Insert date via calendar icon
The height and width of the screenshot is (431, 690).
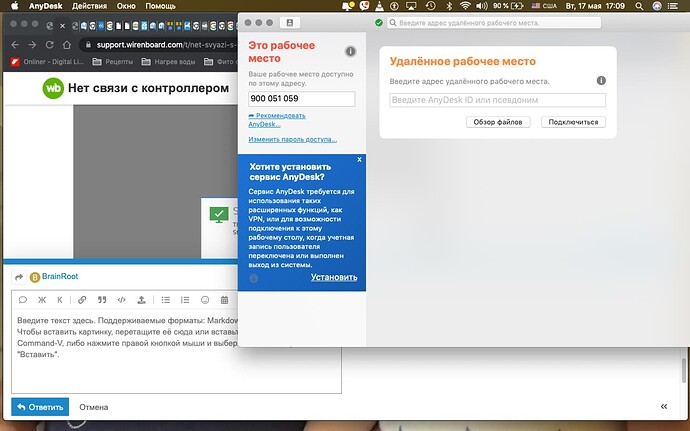[224, 300]
